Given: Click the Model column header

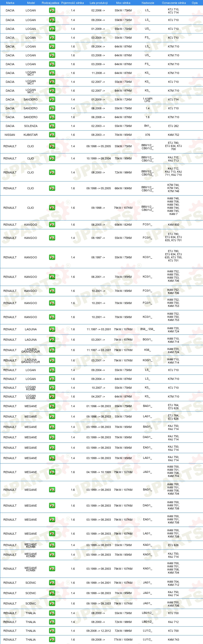Looking at the screenshot, I should pos(31,3).
